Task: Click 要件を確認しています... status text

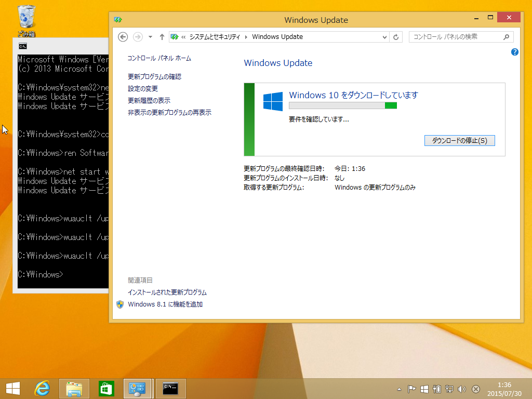Action: tap(319, 119)
